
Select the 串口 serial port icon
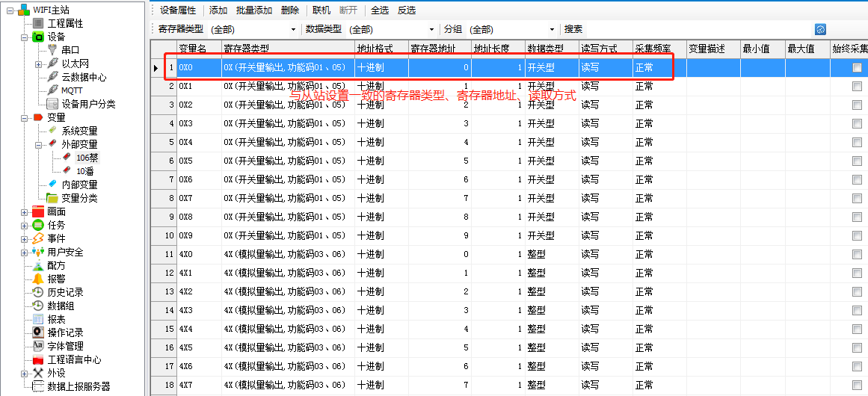coord(52,50)
